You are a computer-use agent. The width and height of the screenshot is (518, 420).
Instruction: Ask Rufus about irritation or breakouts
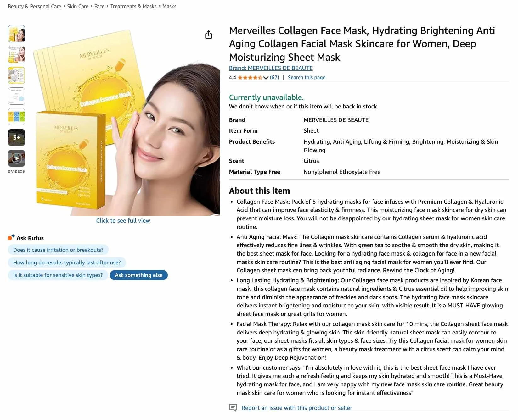(x=58, y=250)
